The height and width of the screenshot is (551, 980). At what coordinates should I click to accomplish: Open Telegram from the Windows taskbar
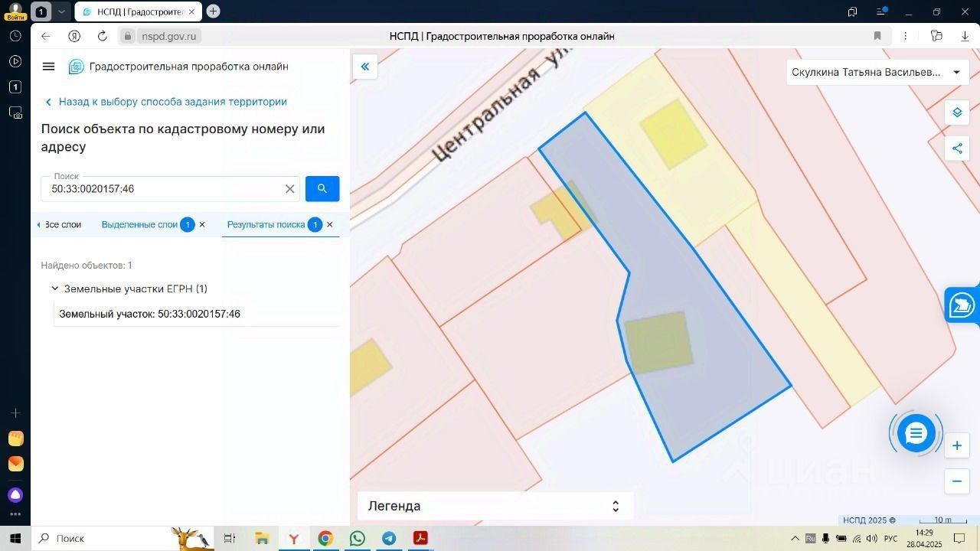389,538
